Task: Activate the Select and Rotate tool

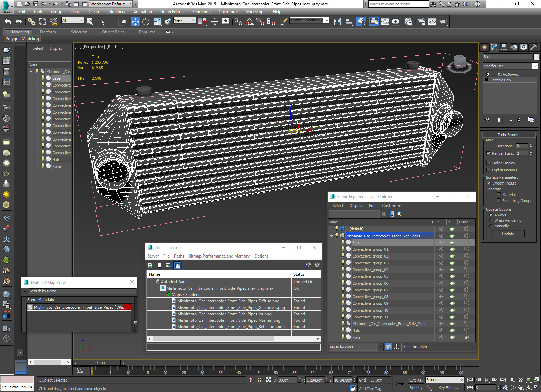Action: pyautogui.click(x=146, y=22)
